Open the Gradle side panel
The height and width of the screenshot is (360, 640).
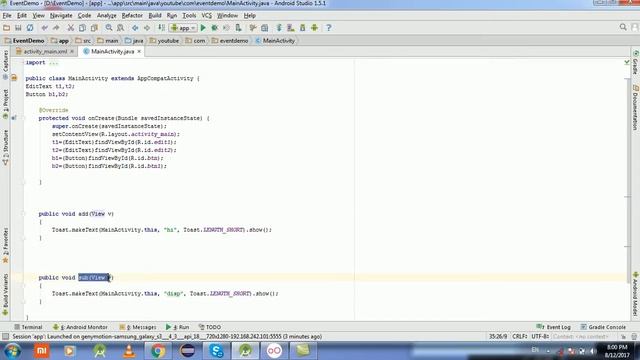point(636,62)
